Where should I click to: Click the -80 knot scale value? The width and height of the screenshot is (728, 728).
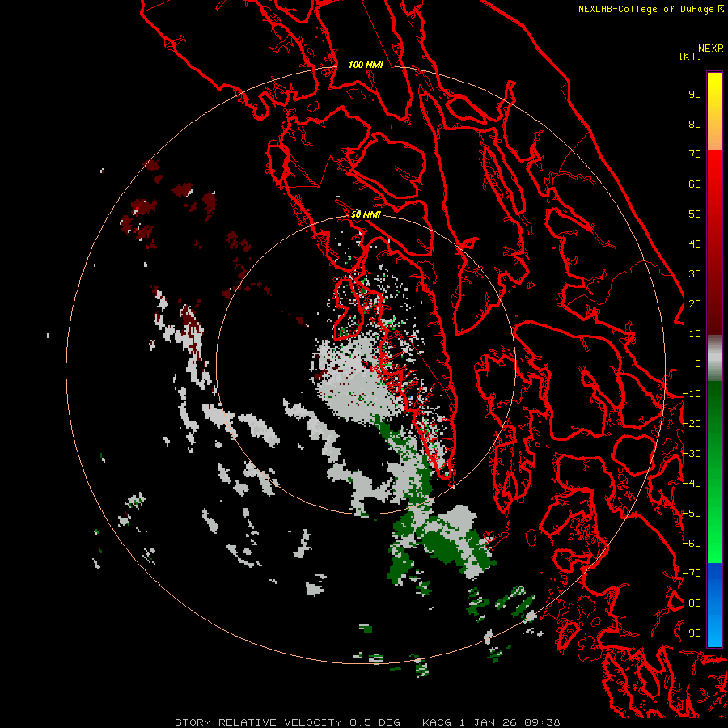pos(692,603)
